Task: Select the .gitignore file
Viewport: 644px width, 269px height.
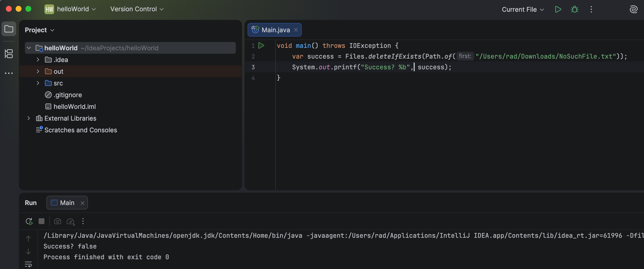Action: click(63, 95)
